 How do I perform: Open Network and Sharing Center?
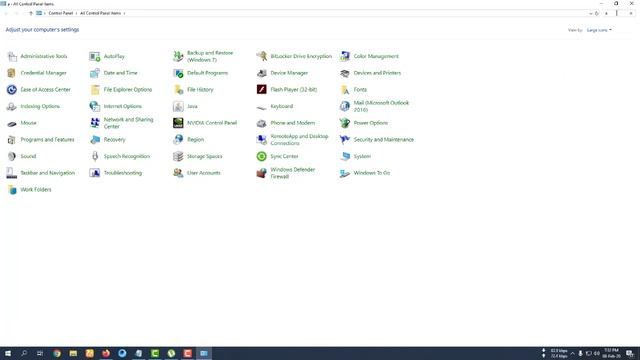[x=122, y=123]
